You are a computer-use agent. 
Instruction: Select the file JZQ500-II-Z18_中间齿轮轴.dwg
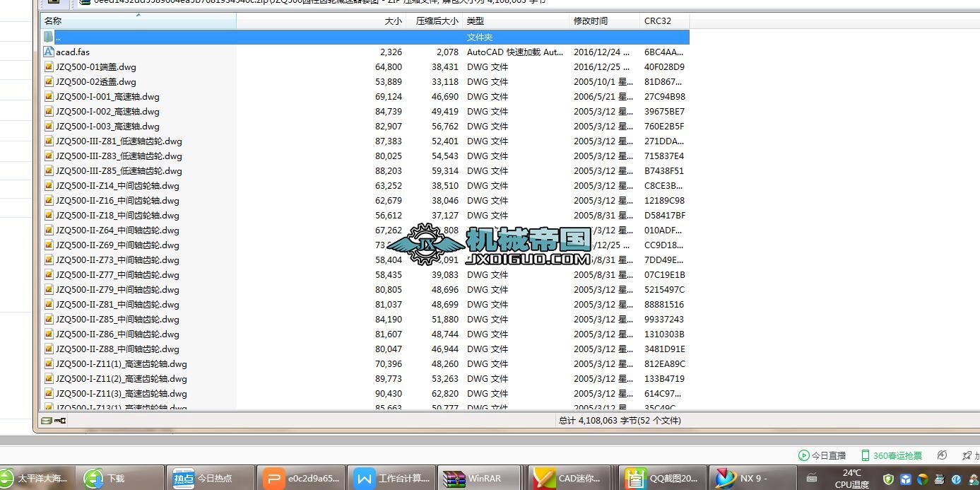point(117,215)
